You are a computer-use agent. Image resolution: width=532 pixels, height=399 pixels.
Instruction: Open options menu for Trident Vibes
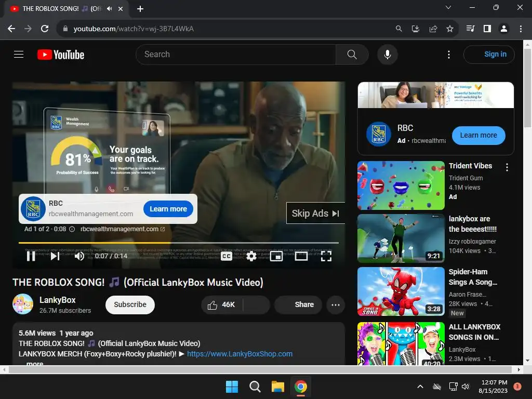(507, 167)
